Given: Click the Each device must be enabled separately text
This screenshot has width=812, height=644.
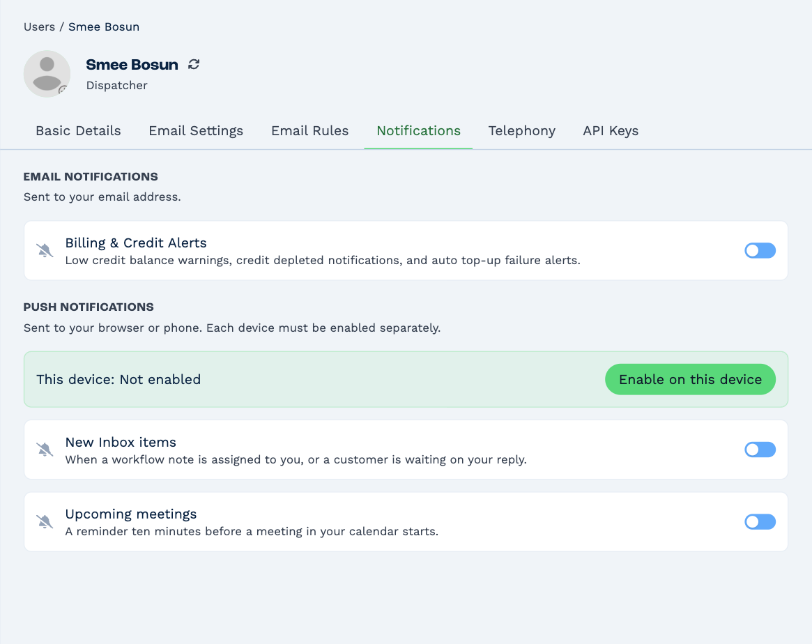Looking at the screenshot, I should coord(323,328).
